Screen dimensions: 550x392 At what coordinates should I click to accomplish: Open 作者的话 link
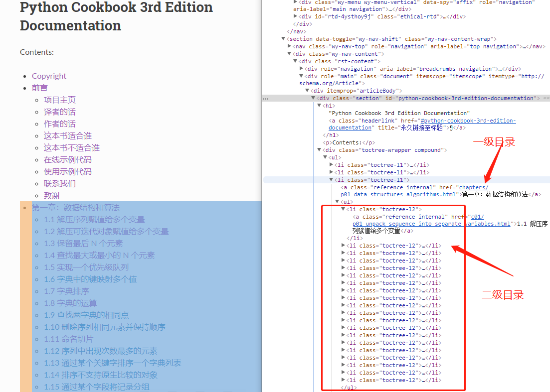pos(60,124)
